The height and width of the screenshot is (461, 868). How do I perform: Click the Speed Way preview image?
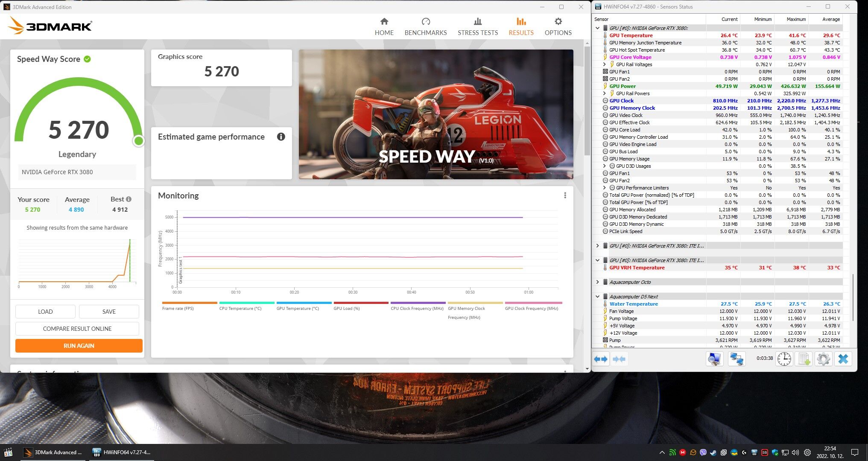coord(435,114)
